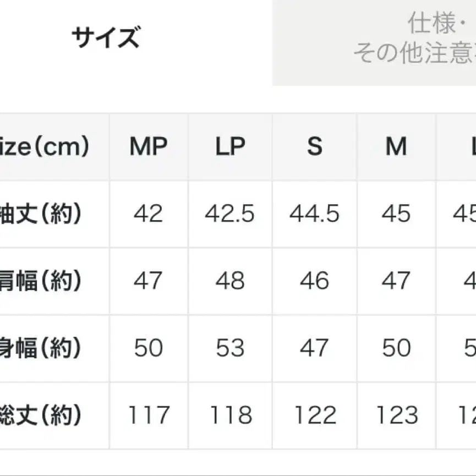The height and width of the screenshot is (476, 476).
Task: Click the sleeve length 42 under MP
Action: [x=147, y=214]
